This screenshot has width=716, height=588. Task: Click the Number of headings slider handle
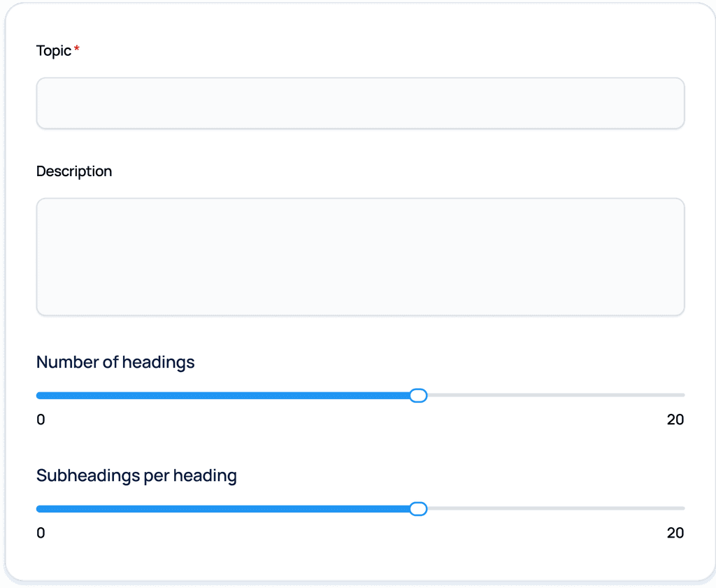coord(418,396)
